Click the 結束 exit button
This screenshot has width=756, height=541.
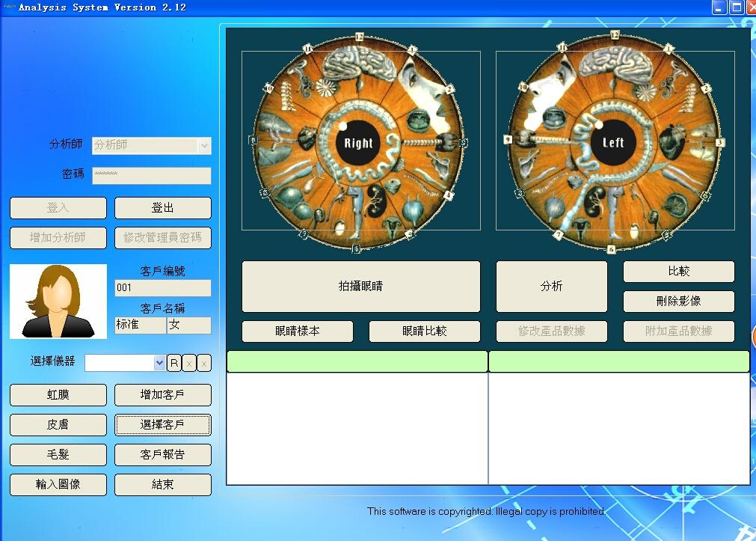click(162, 485)
